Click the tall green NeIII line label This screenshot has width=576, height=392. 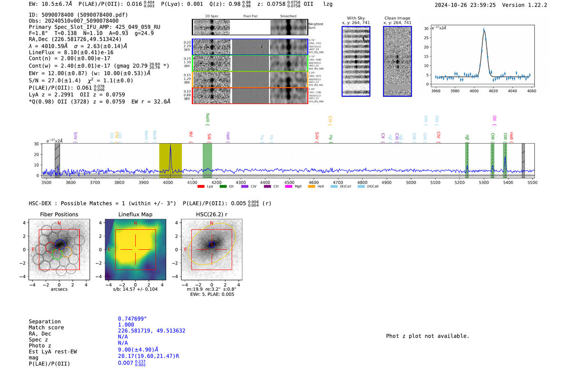click(x=208, y=120)
